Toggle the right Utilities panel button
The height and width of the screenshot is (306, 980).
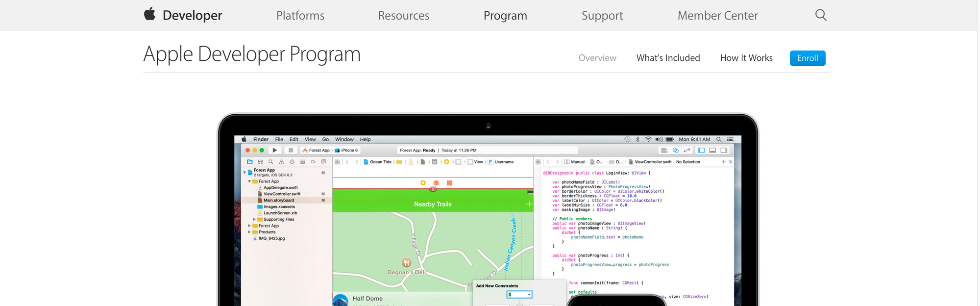[x=724, y=151]
